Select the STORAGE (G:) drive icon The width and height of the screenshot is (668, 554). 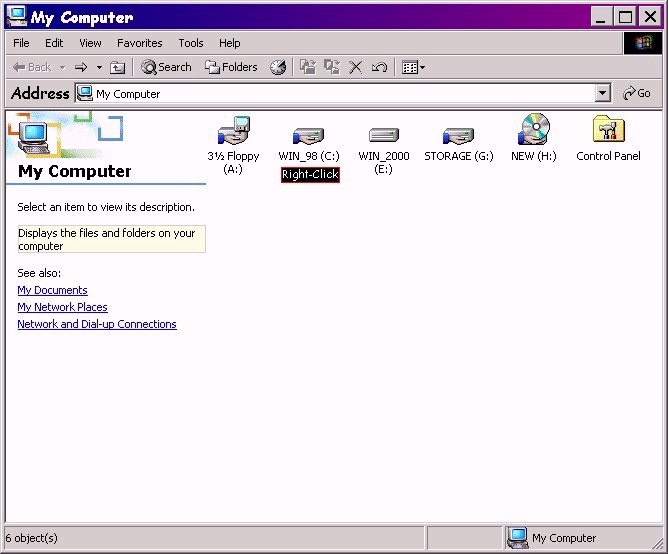[x=458, y=136]
